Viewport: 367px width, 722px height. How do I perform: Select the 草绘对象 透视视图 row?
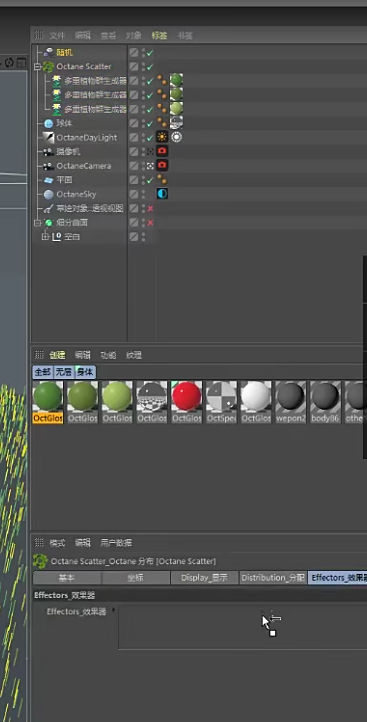(x=90, y=209)
